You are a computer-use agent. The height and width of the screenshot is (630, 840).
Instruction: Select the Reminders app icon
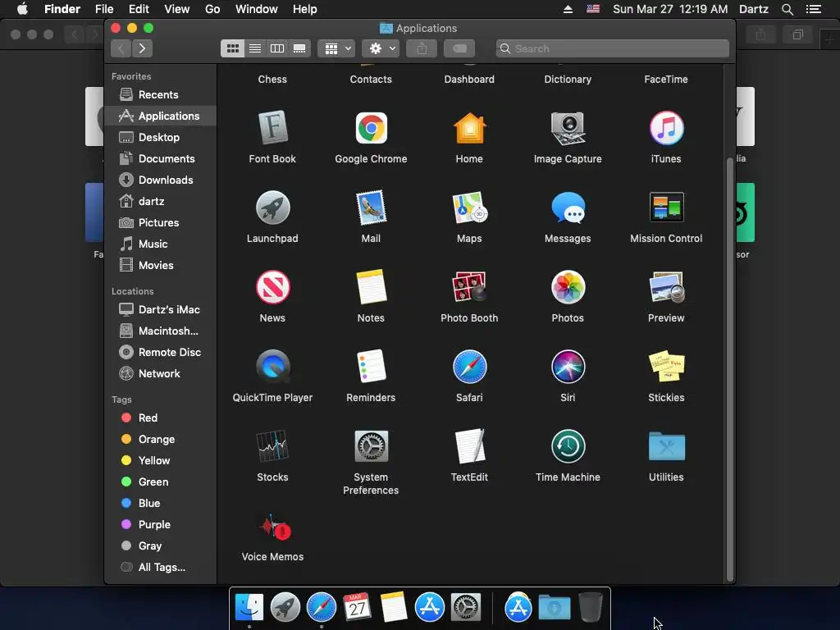pyautogui.click(x=371, y=367)
